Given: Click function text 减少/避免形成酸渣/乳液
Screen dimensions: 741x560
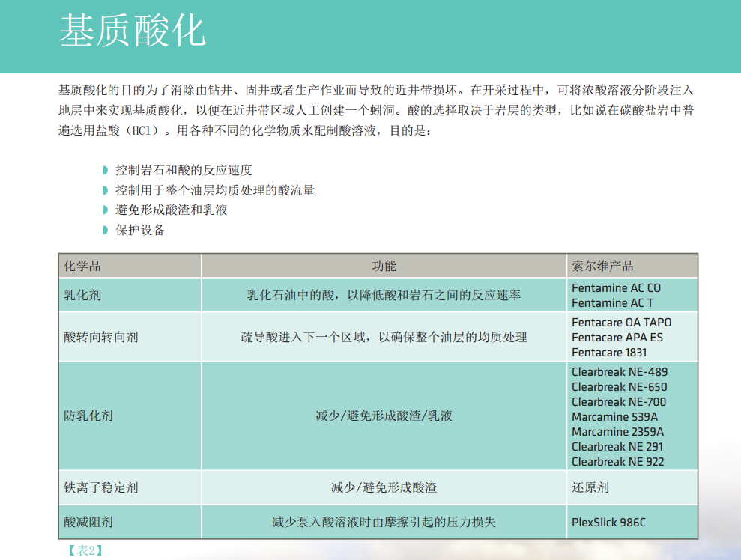Looking at the screenshot, I should [x=384, y=416].
